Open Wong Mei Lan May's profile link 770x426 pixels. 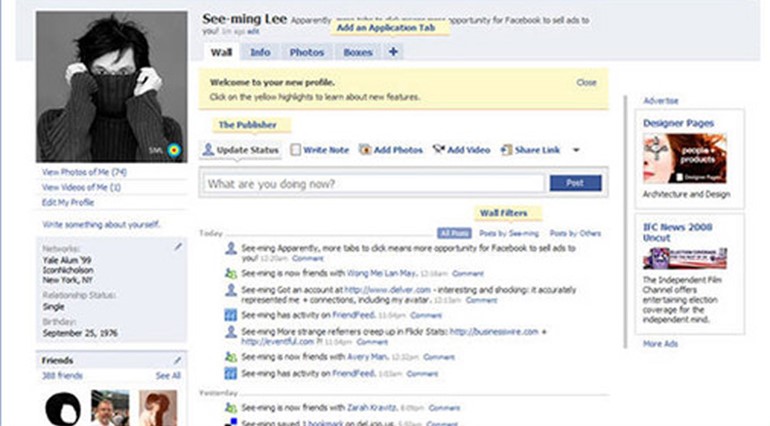coord(382,273)
